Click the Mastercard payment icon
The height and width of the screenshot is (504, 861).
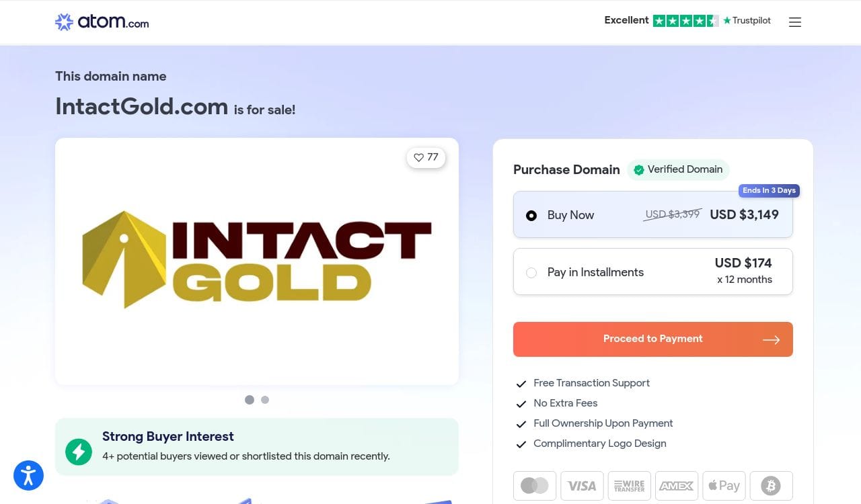tap(535, 485)
